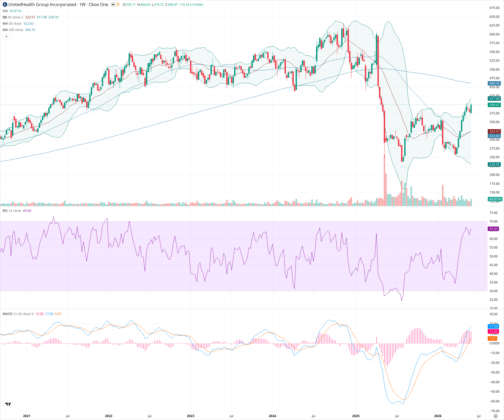The height and width of the screenshot is (420, 504).
Task: Click the 323.57 BB basis price label
Action: 494,132
